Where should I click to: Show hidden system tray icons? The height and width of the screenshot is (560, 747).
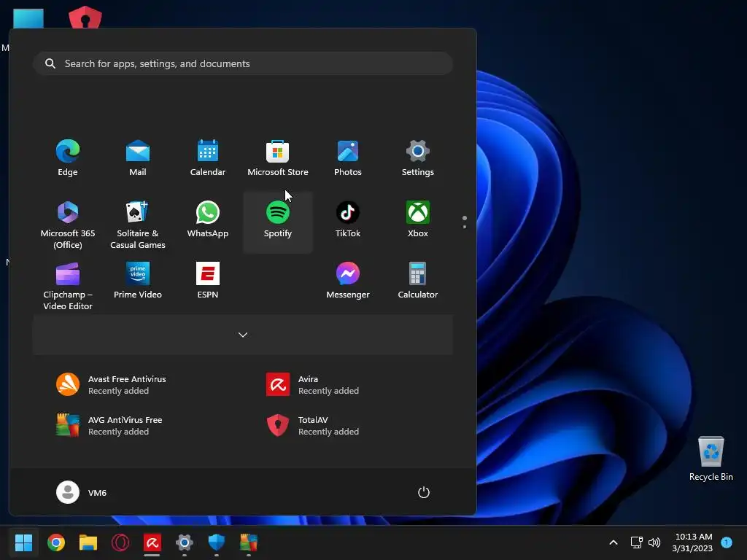[x=614, y=542]
